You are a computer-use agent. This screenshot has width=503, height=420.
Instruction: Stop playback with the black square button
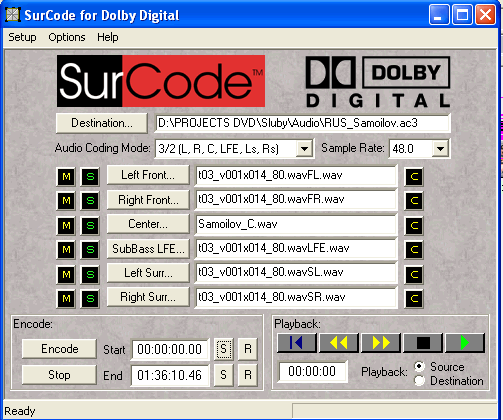click(x=423, y=342)
